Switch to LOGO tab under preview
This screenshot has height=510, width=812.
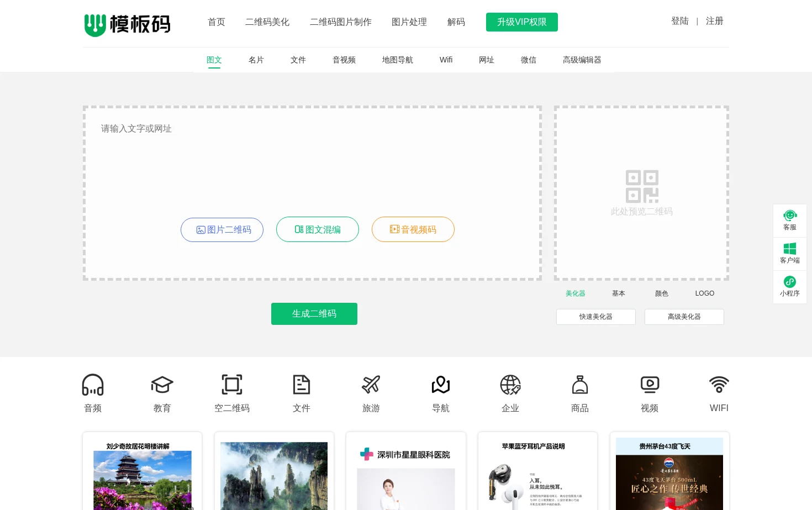pos(705,293)
